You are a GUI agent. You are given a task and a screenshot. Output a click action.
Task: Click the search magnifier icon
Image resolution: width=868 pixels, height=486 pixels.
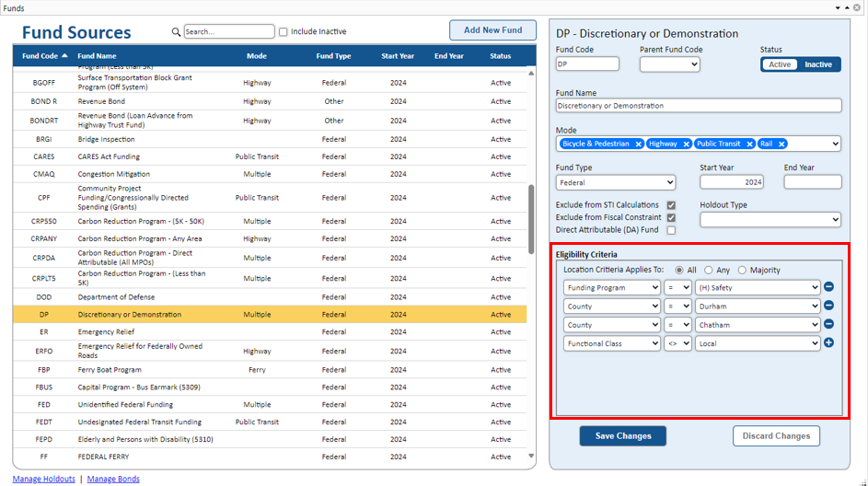click(x=176, y=32)
